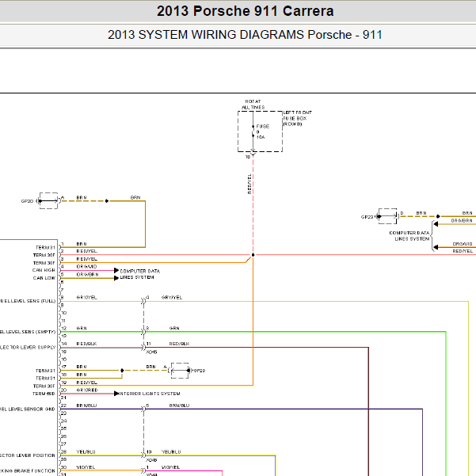
Task: Click the GRN wire label at pin 12
Action: 82,328
